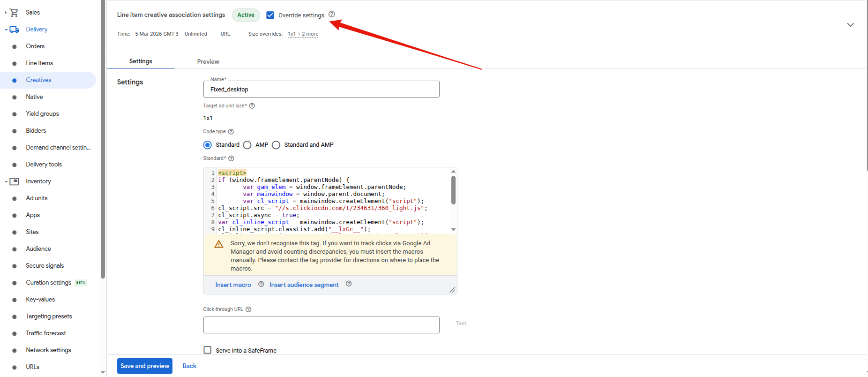The image size is (868, 377).
Task: Collapse the Inventory section arrow
Action: pos(6,181)
